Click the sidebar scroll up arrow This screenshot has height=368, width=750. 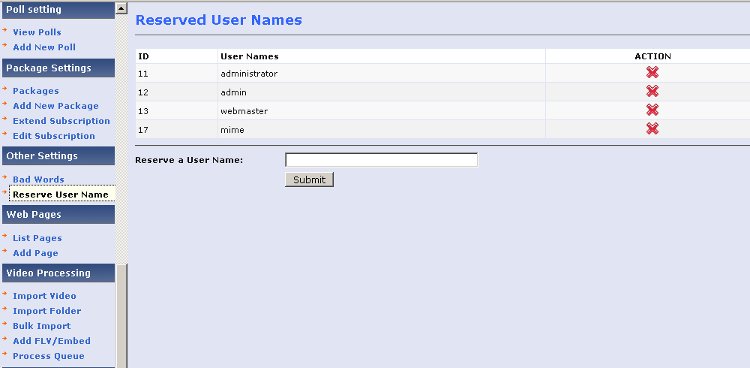pyautogui.click(x=121, y=8)
